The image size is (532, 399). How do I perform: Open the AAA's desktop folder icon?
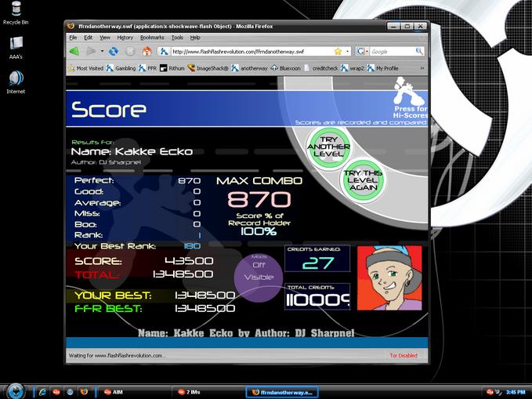16,48
